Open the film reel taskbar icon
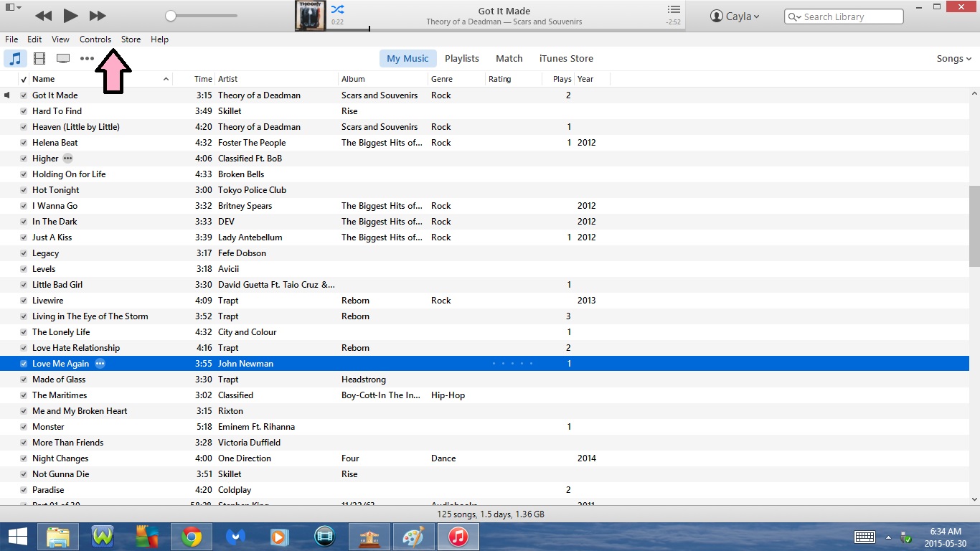Screen dimensions: 980x551 pos(325,537)
